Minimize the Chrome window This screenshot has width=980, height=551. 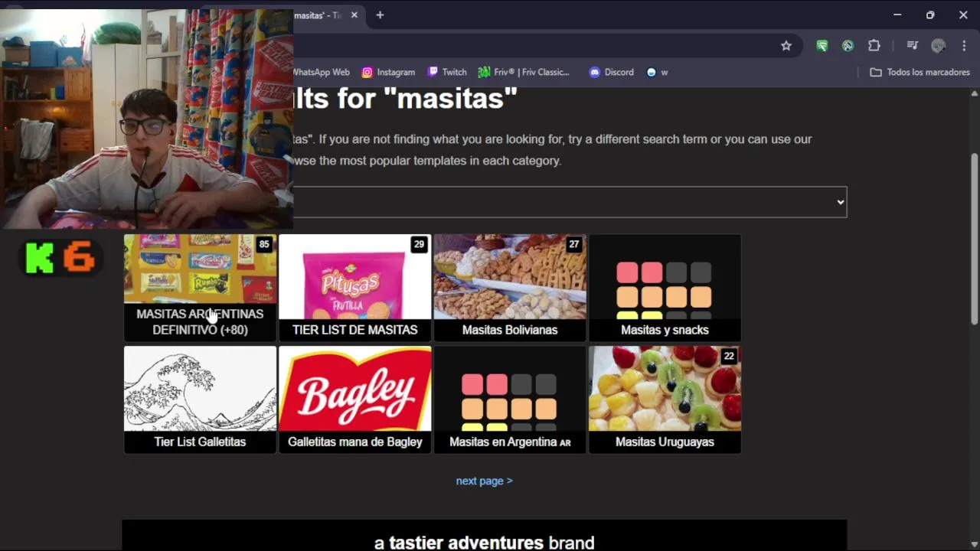pos(897,15)
